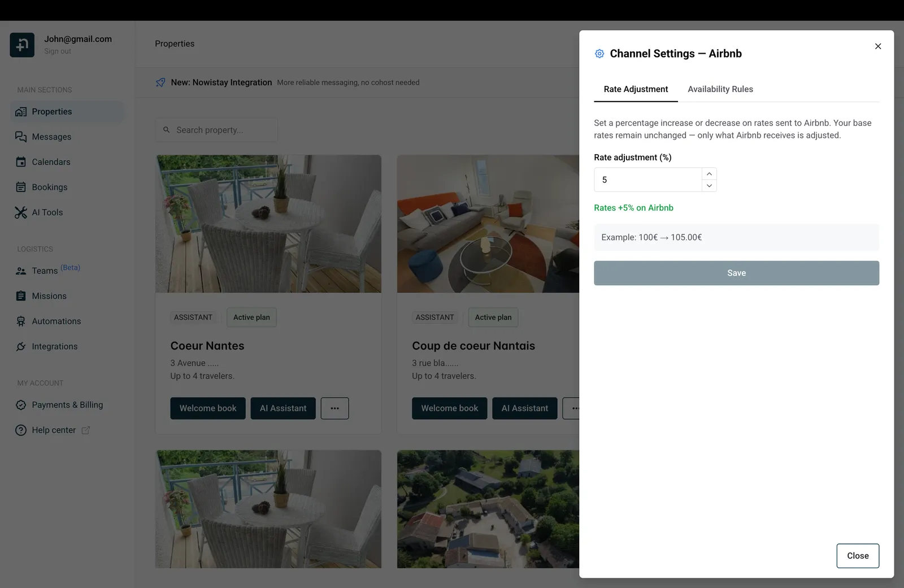Click Coeur Nantes balcony photo
This screenshot has height=588, width=904.
point(268,224)
